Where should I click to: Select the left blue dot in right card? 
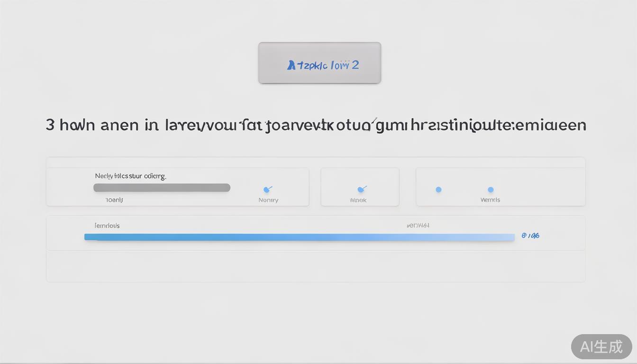438,190
